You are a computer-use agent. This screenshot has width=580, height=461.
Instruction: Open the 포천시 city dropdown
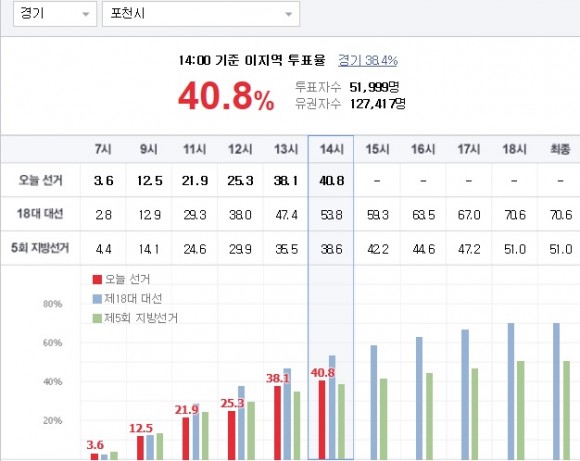click(201, 14)
